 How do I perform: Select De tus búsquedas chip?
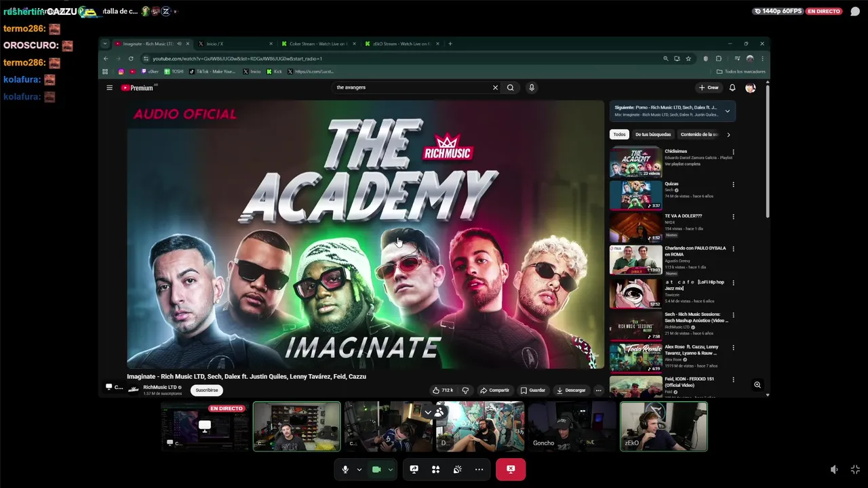pos(653,134)
